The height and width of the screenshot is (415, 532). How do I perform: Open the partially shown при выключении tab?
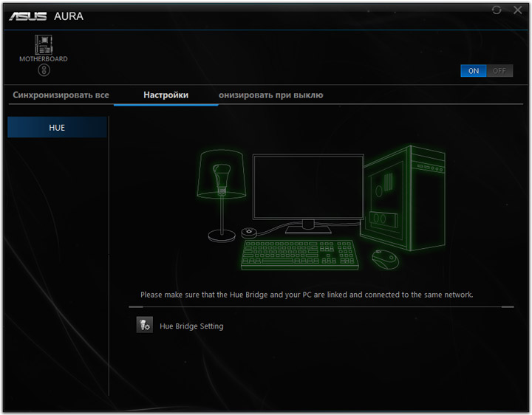tap(270, 95)
